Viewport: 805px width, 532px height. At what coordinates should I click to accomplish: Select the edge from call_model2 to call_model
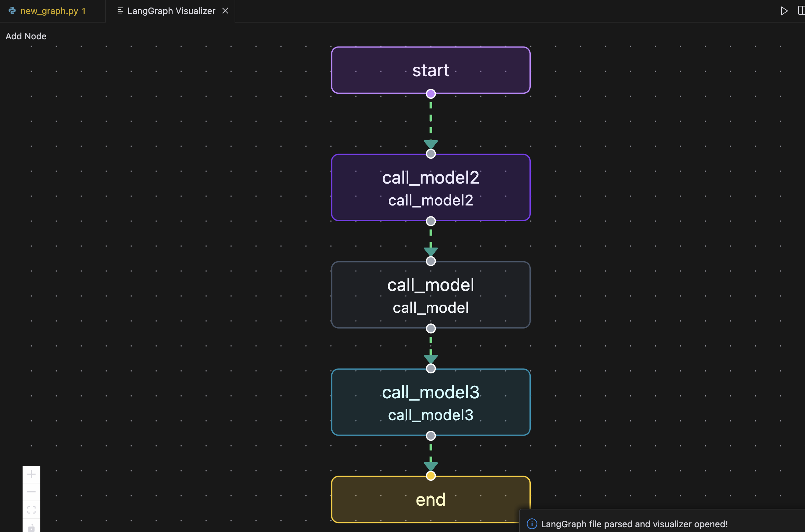(431, 241)
